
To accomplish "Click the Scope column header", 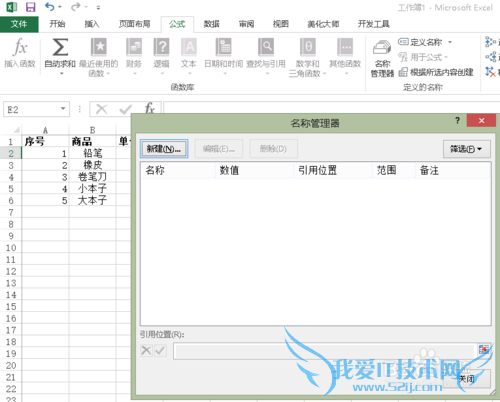I will [x=394, y=170].
